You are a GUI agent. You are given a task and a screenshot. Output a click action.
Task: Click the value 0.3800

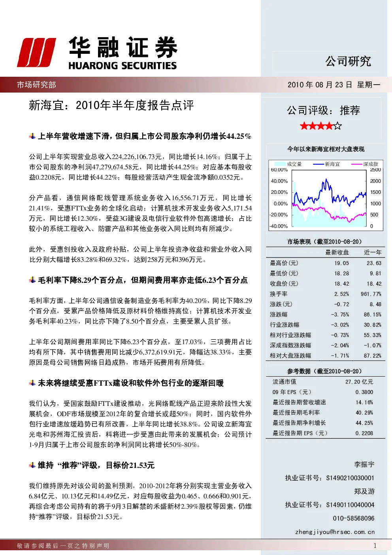point(364,392)
